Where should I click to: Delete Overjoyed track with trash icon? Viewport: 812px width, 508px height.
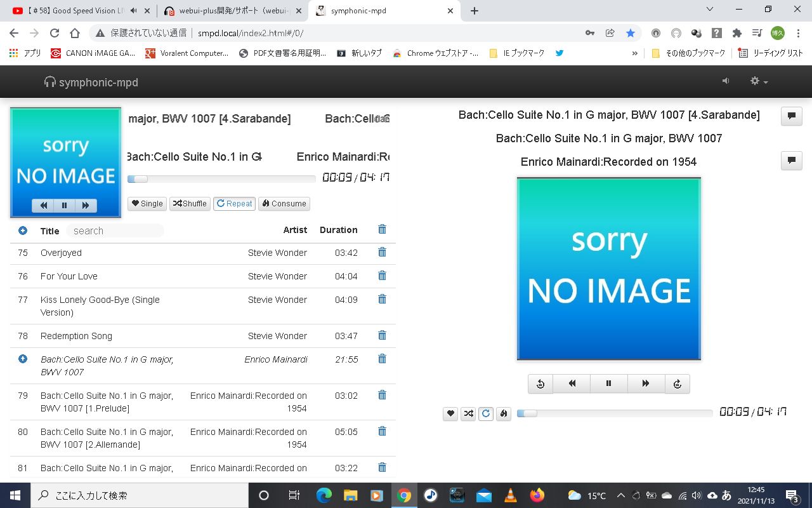click(382, 252)
